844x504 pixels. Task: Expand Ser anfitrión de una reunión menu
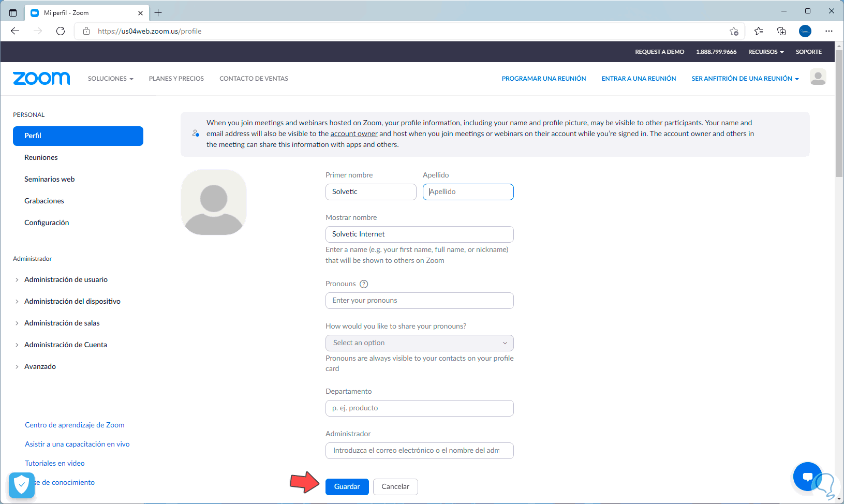click(x=745, y=79)
